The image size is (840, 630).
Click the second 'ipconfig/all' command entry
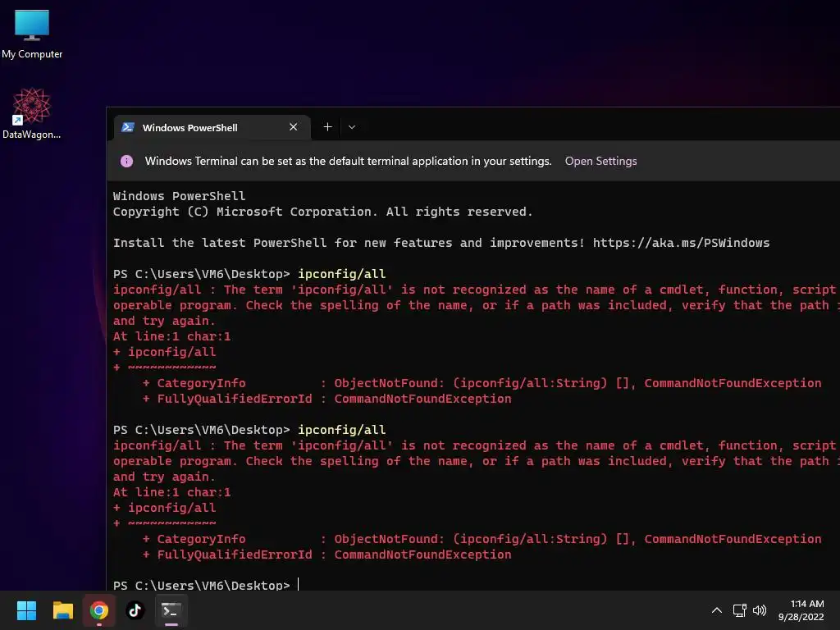pyautogui.click(x=341, y=430)
